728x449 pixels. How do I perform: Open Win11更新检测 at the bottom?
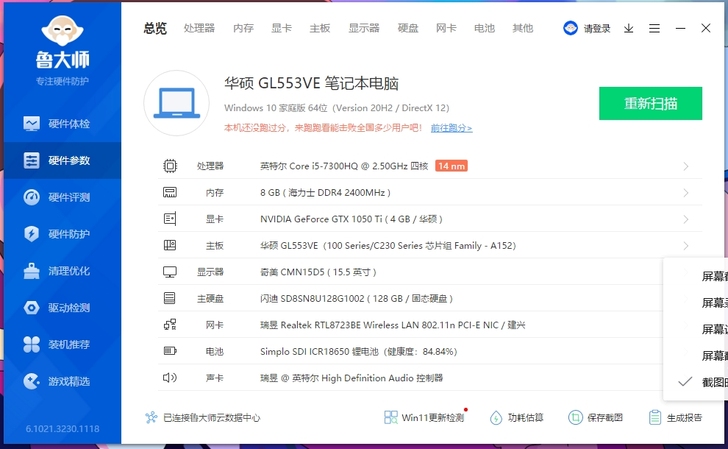(424, 418)
